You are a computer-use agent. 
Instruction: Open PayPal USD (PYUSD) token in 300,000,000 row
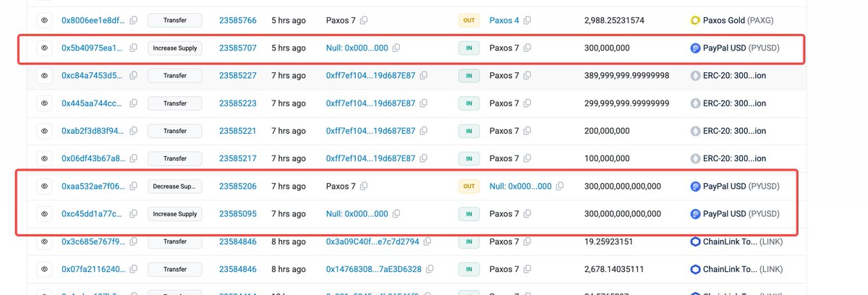click(743, 48)
